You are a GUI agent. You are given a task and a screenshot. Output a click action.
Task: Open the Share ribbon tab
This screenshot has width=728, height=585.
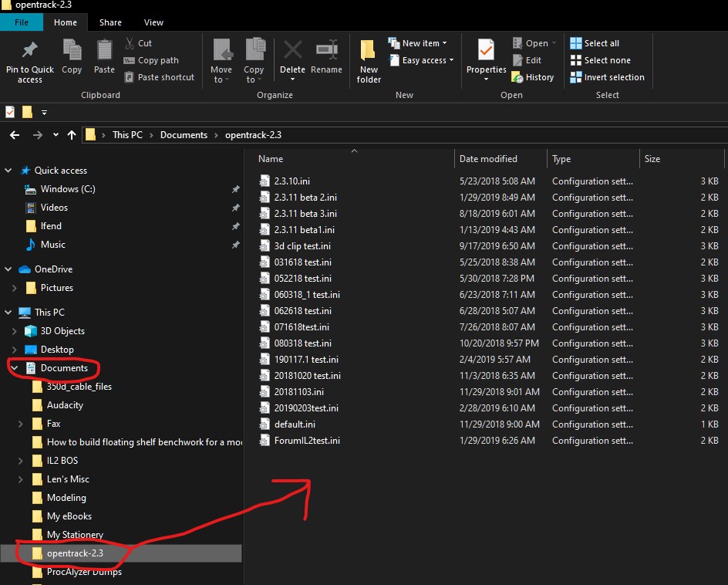tap(110, 22)
